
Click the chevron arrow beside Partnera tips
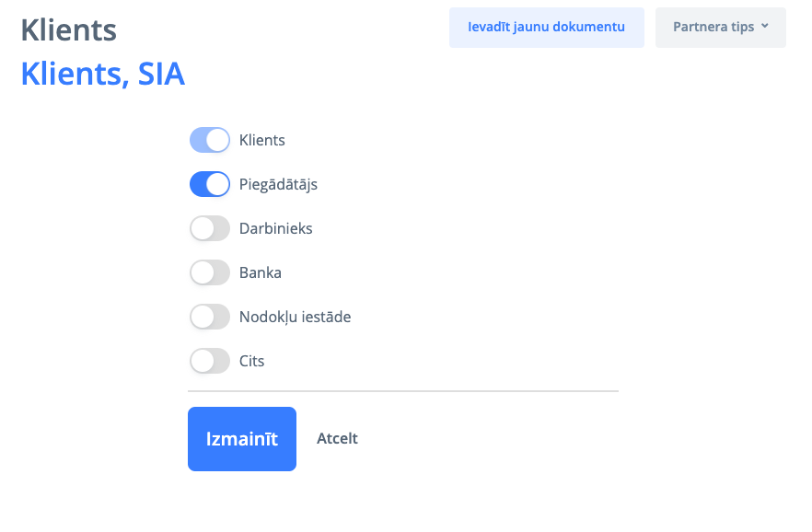(x=765, y=27)
